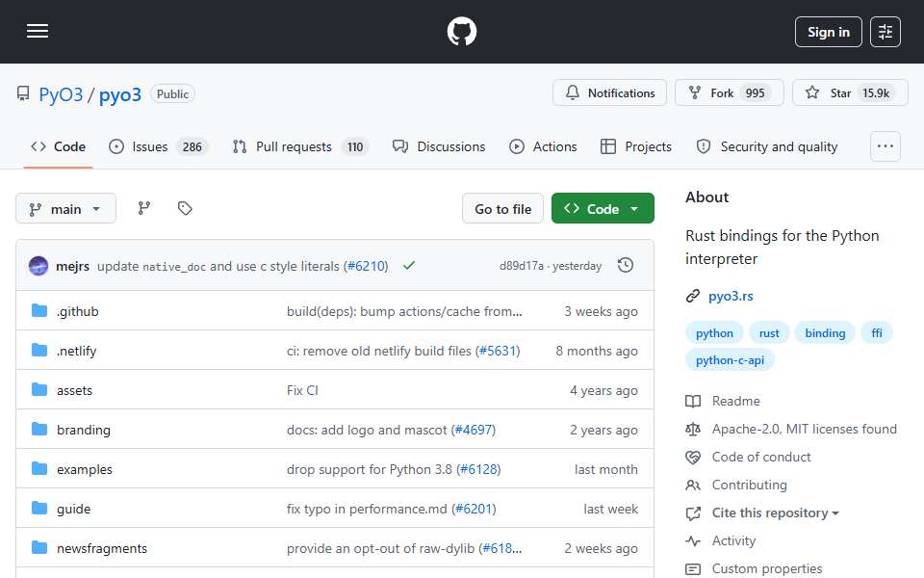
Task: Open the hamburger navigation menu
Action: 38,31
